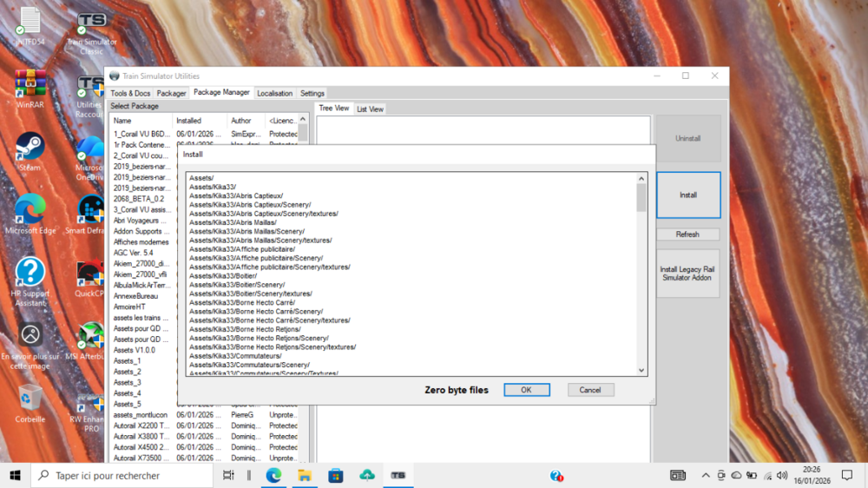Open the Smart Defrag desktop shortcut
This screenshot has height=488, width=868.
pyautogui.click(x=86, y=215)
